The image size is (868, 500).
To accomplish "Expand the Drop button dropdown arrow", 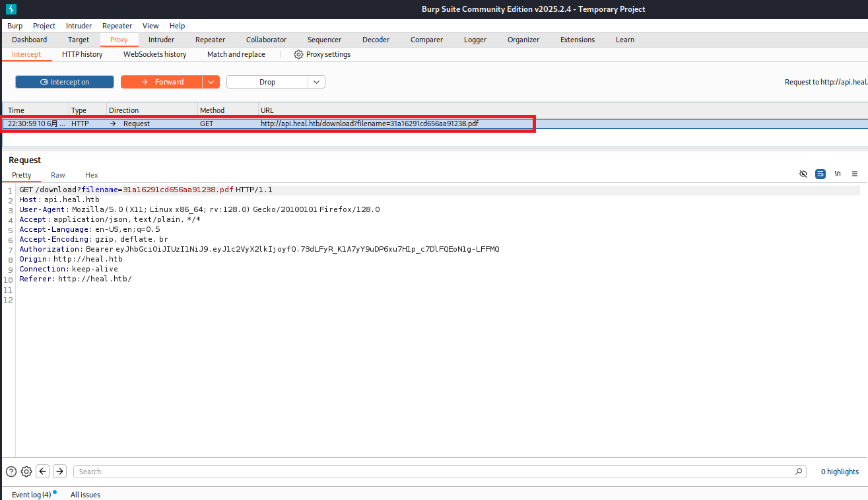I will click(x=317, y=82).
